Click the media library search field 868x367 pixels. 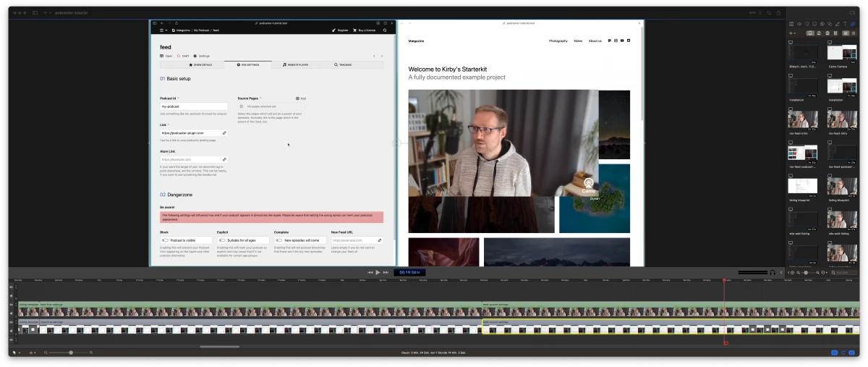pos(843,272)
